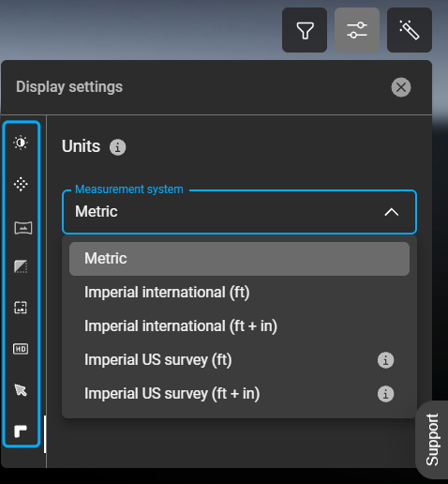Select the brightness settings sidebar icon
The width and height of the screenshot is (448, 484).
coord(21,143)
